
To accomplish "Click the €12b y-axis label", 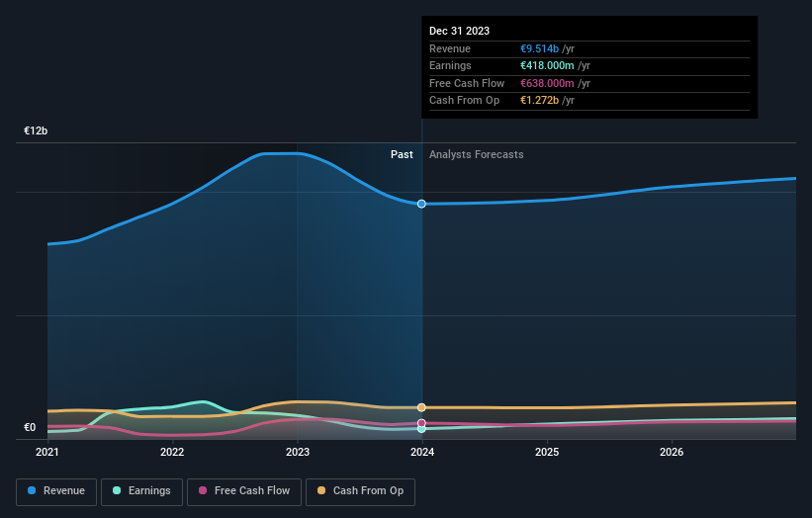I will [x=36, y=130].
